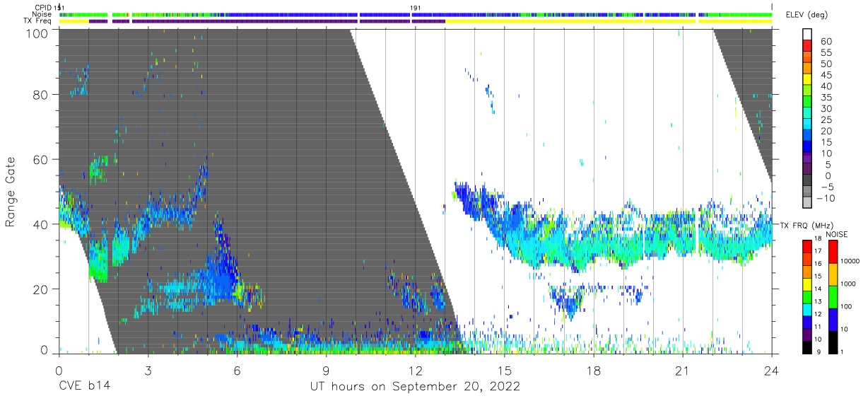The width and height of the screenshot is (868, 401).
Task: Click the '12' tick on UT hours axis
Action: point(415,370)
